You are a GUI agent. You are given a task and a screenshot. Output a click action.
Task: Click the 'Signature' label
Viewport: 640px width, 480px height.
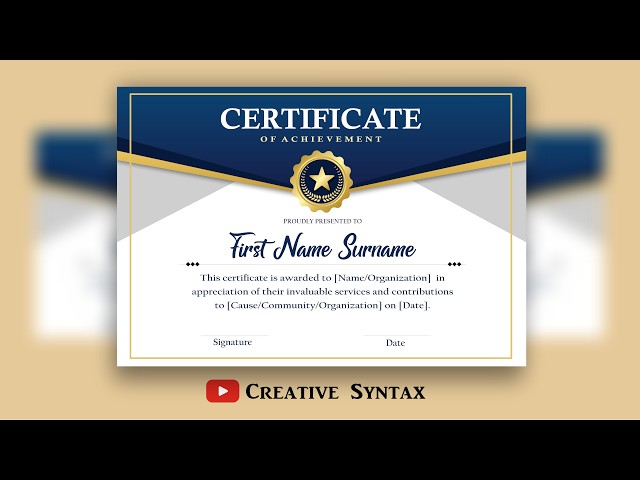coord(232,342)
